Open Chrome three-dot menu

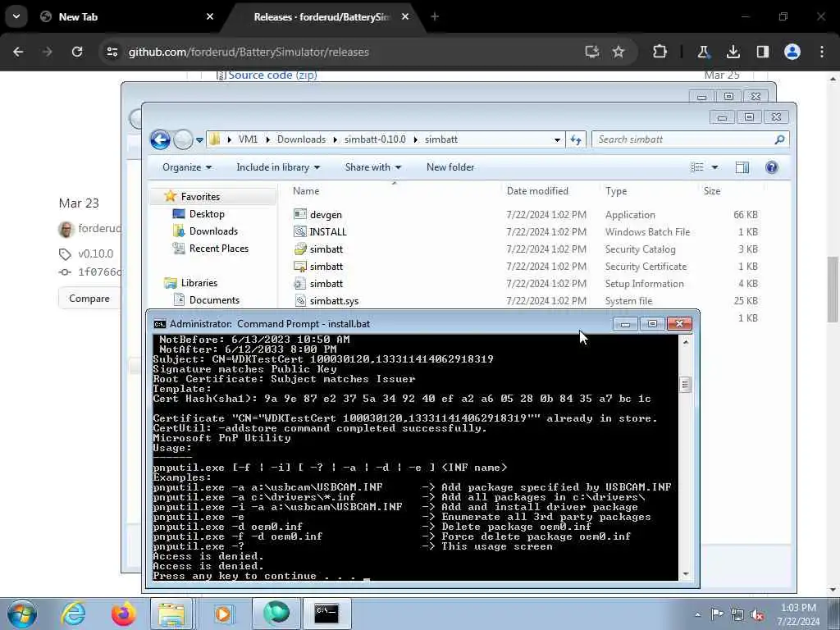[822, 52]
